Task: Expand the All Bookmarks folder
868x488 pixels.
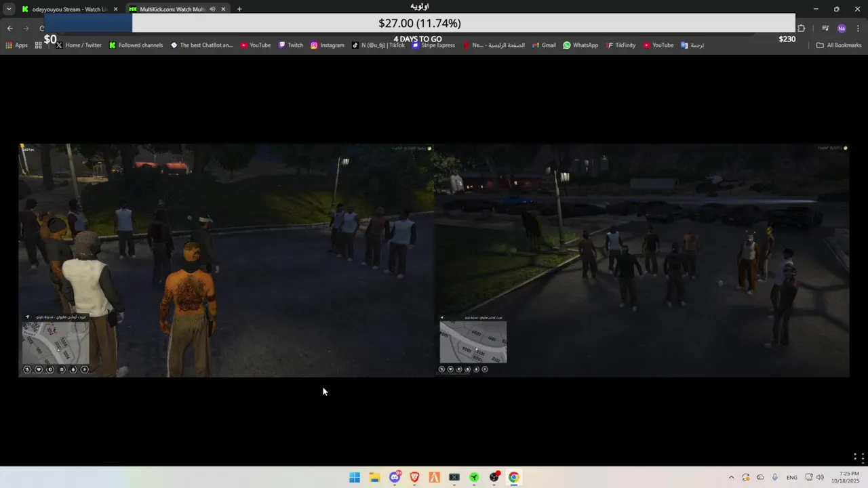Action: pos(839,45)
